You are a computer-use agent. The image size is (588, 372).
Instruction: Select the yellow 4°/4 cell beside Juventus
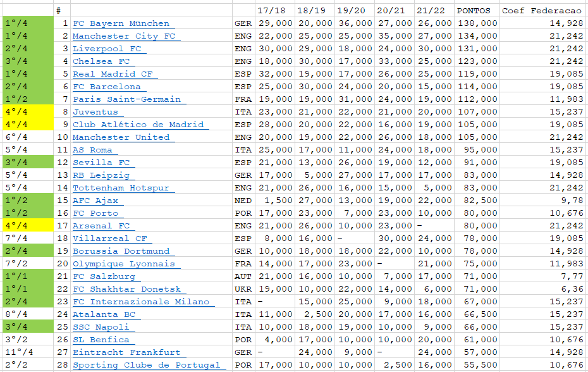pos(27,112)
